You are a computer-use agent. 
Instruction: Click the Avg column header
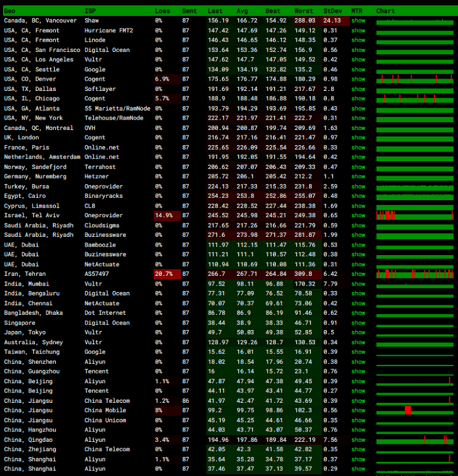point(242,11)
